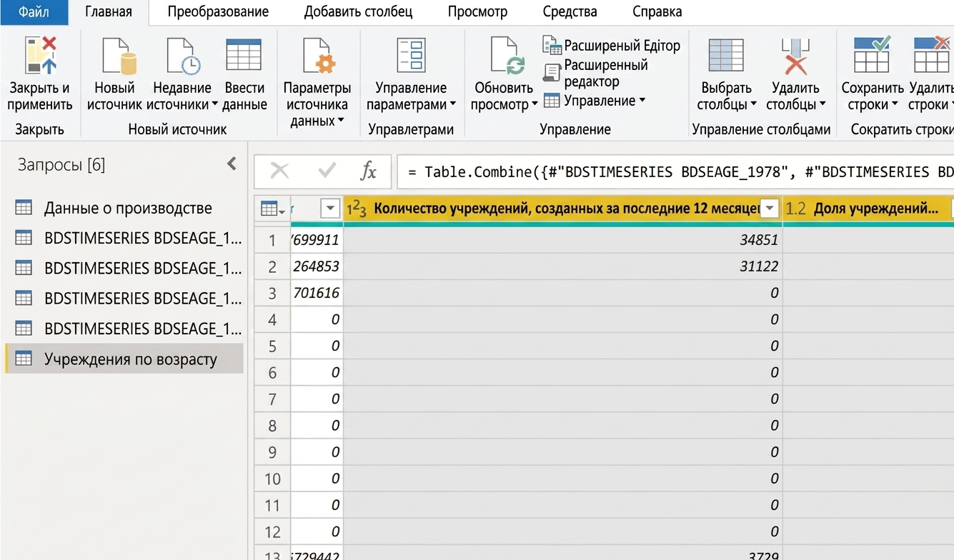
Task: Expand Обновить просмотр dropdown arrow
Action: [535, 105]
